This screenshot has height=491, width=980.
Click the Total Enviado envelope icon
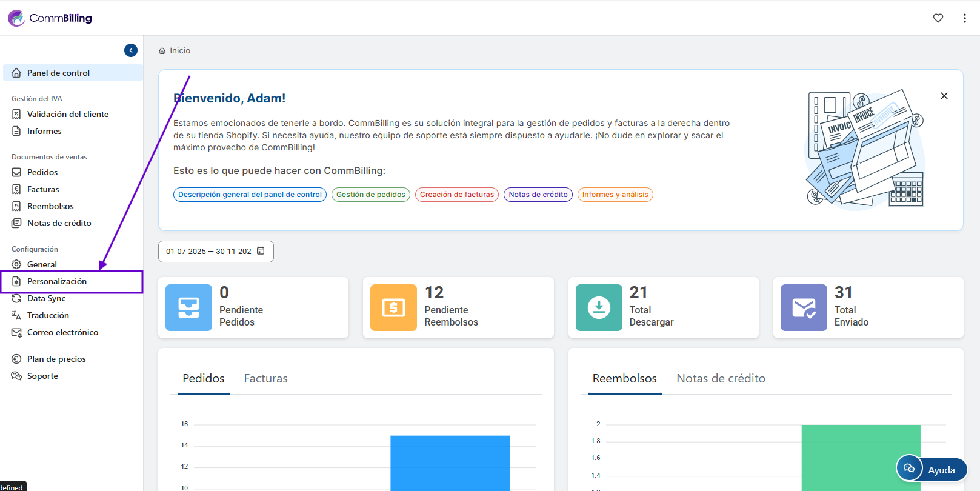tap(803, 307)
